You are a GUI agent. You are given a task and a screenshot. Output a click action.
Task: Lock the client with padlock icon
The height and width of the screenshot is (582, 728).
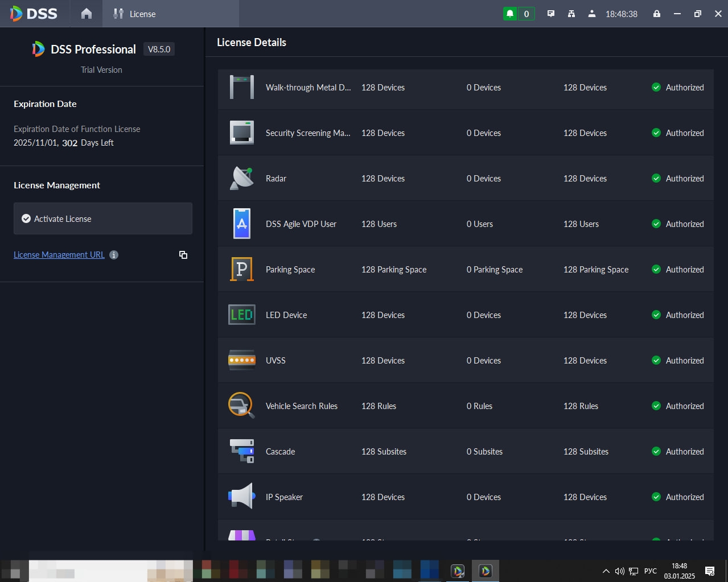[x=657, y=14]
